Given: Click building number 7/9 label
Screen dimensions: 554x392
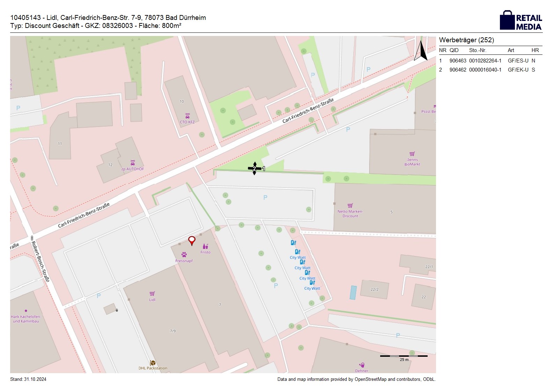Looking at the screenshot, I should 173,331.
